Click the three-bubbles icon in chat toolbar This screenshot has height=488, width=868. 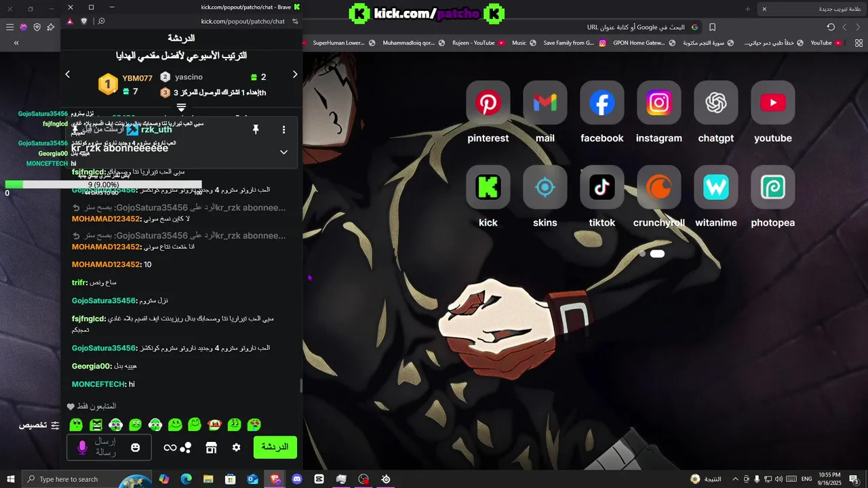click(x=186, y=447)
